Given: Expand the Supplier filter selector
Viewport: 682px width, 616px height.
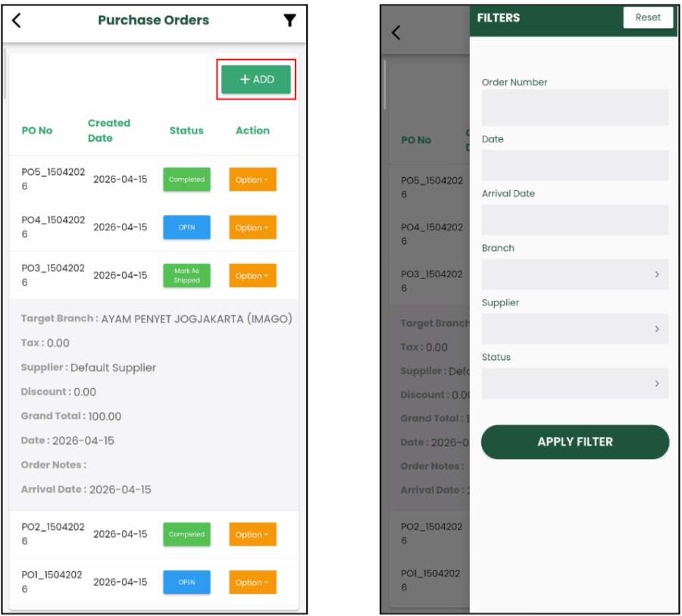Looking at the screenshot, I should (575, 329).
